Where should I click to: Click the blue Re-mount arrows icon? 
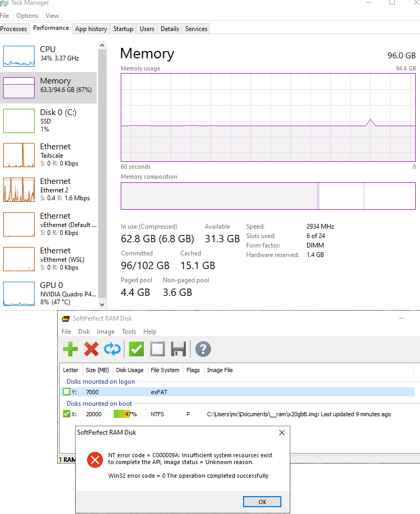click(112, 349)
